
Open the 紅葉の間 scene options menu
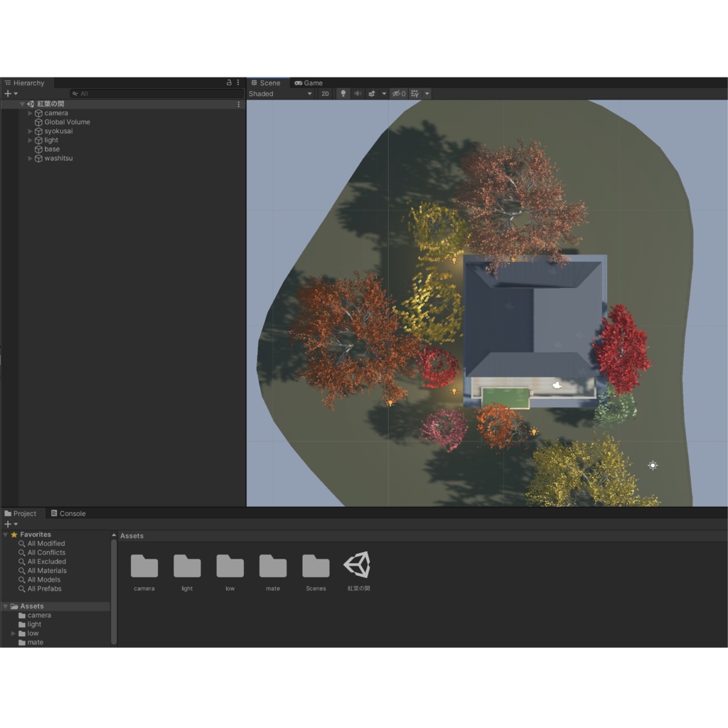(239, 105)
